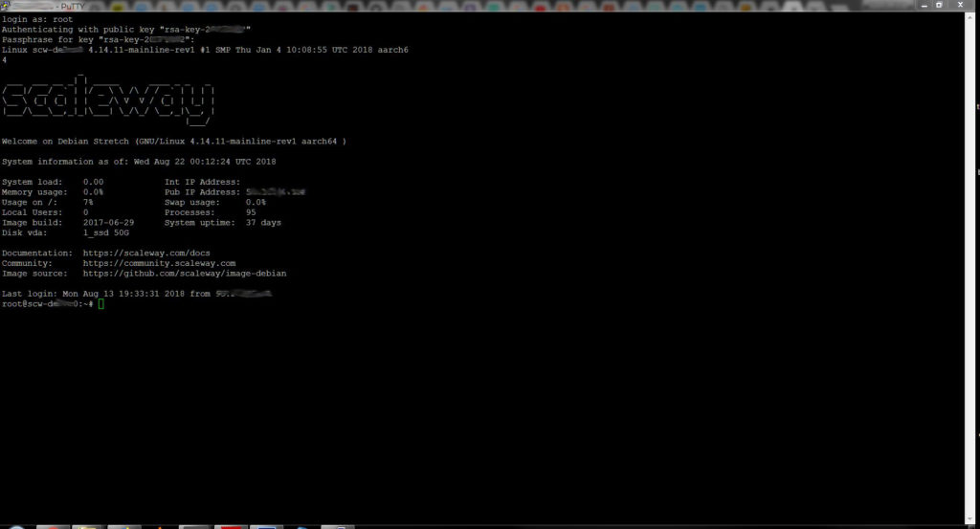Click the green cursor at shell prompt

coord(100,304)
